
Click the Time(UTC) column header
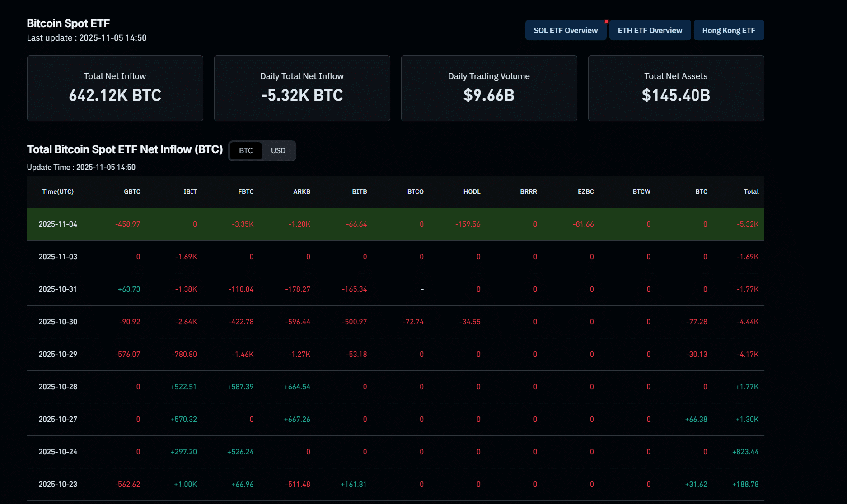58,191
